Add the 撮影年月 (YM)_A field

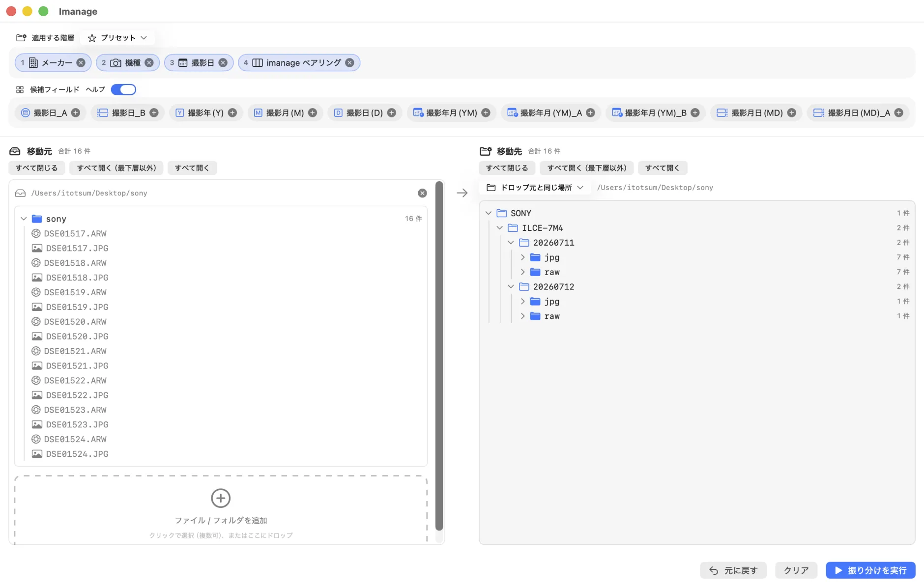(591, 113)
